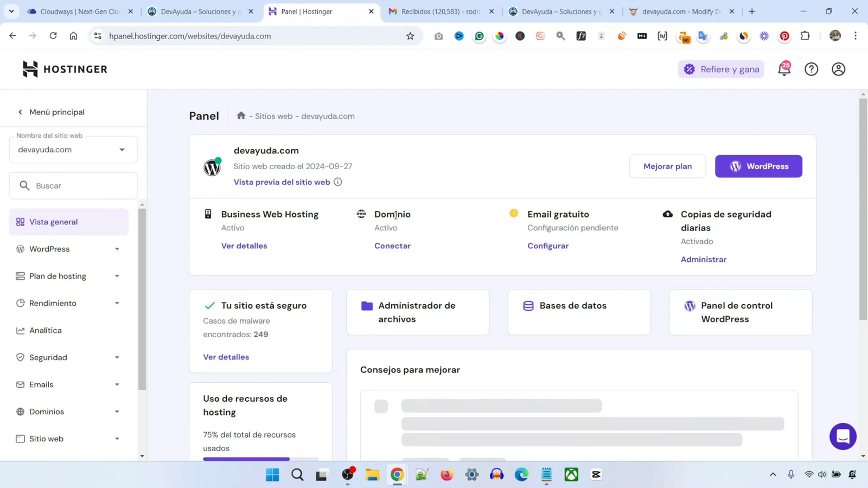The height and width of the screenshot is (488, 868).
Task: Expand the Dominios sidebar section
Action: [116, 411]
